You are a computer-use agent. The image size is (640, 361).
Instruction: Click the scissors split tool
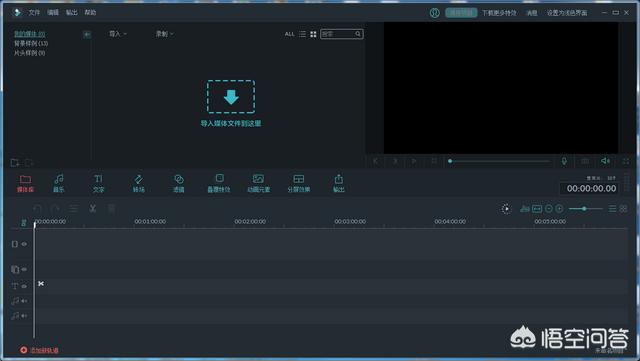coord(93,209)
